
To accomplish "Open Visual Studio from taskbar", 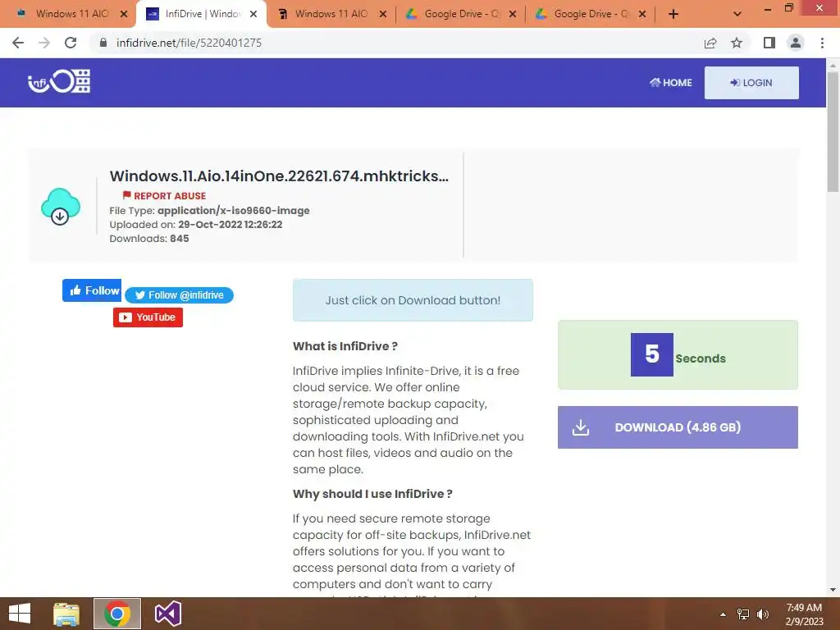I will point(168,614).
